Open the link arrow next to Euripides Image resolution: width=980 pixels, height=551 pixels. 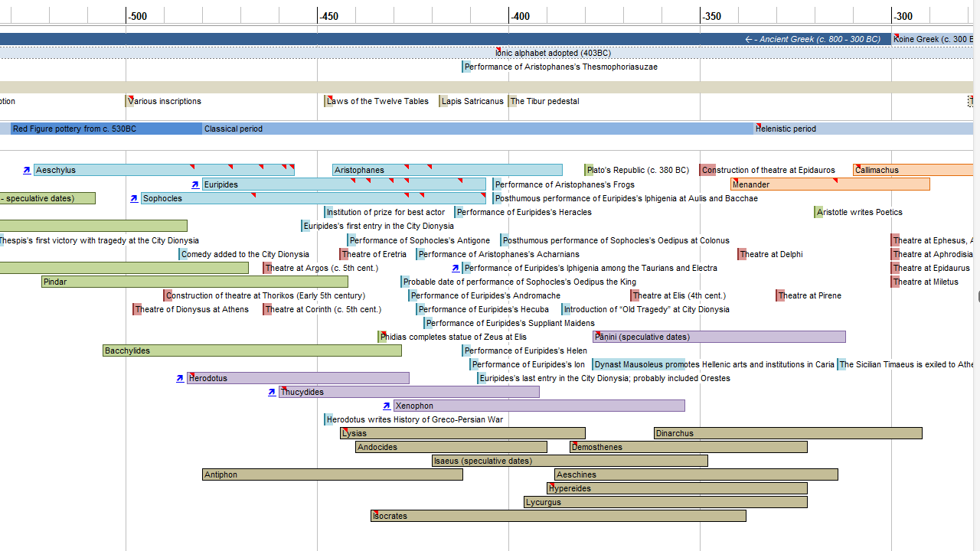tap(195, 184)
